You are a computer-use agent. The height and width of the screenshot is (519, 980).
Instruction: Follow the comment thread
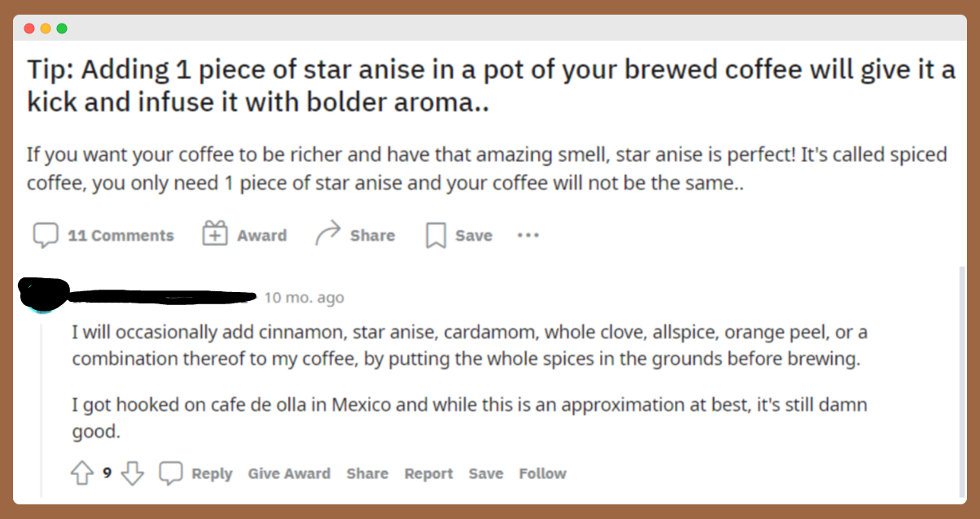point(542,473)
